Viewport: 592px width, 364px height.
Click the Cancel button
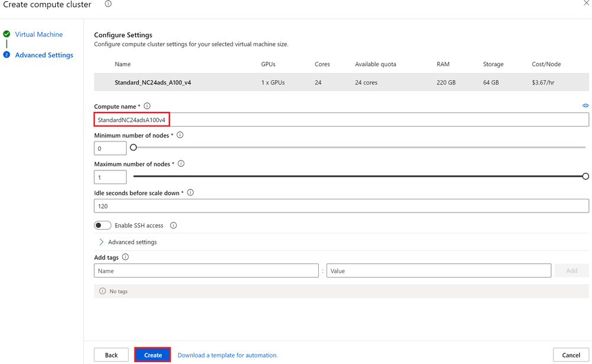coord(571,355)
